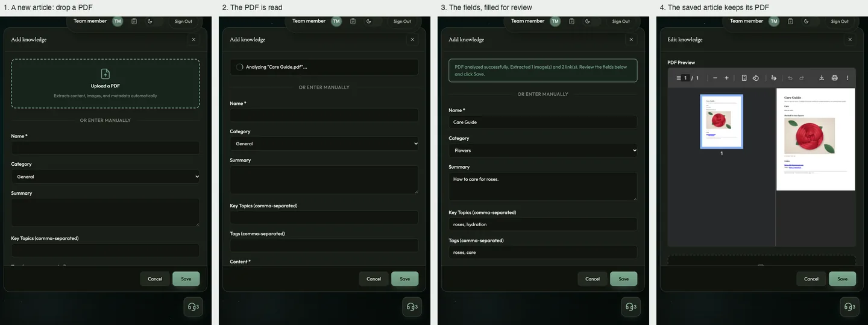868x325 pixels.
Task: Click the empty Name field in step 2
Action: [x=324, y=115]
